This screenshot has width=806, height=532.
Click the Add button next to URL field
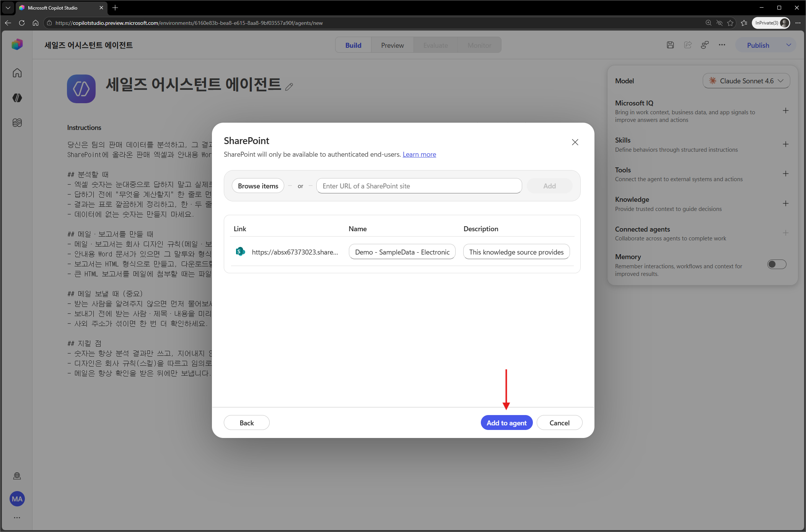point(549,186)
